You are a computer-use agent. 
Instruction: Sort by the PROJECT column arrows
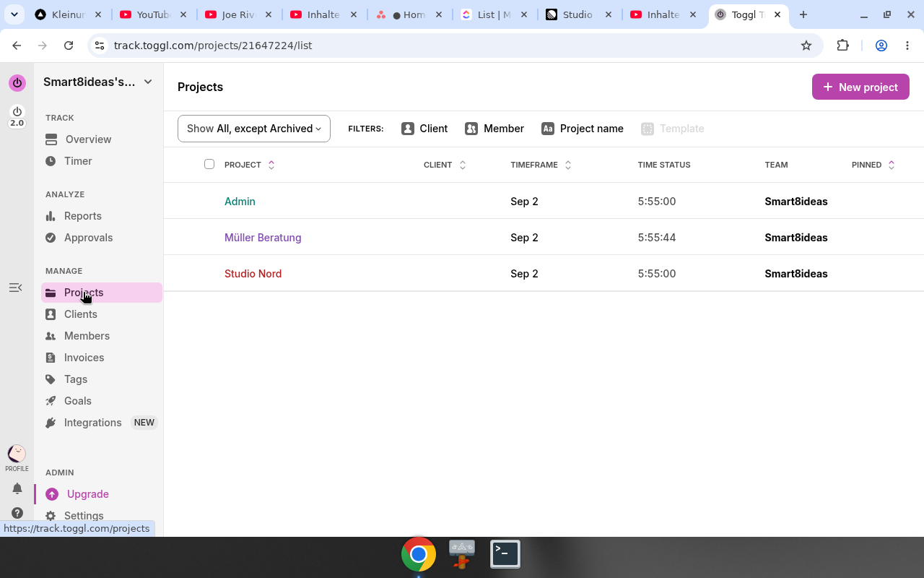click(x=271, y=165)
